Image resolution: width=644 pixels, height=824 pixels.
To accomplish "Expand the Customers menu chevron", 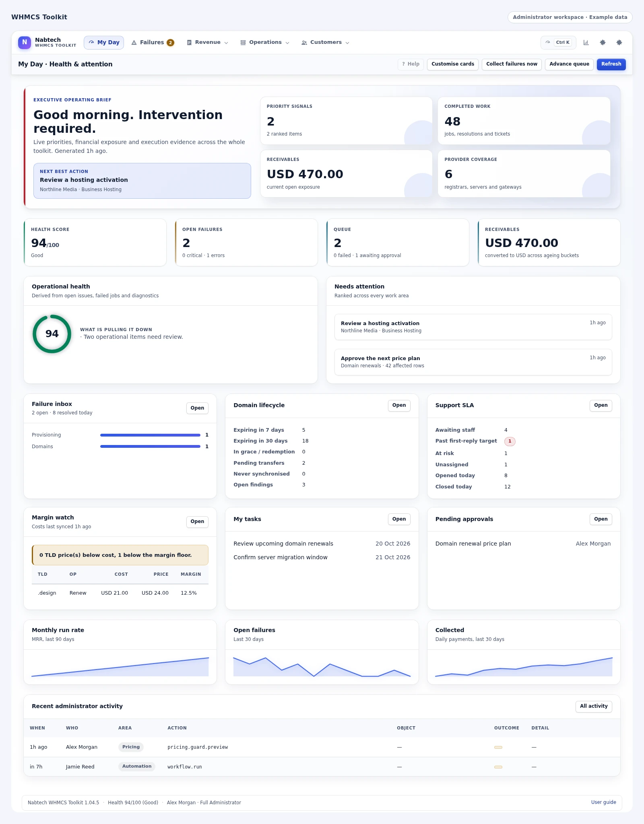I will pyautogui.click(x=347, y=43).
